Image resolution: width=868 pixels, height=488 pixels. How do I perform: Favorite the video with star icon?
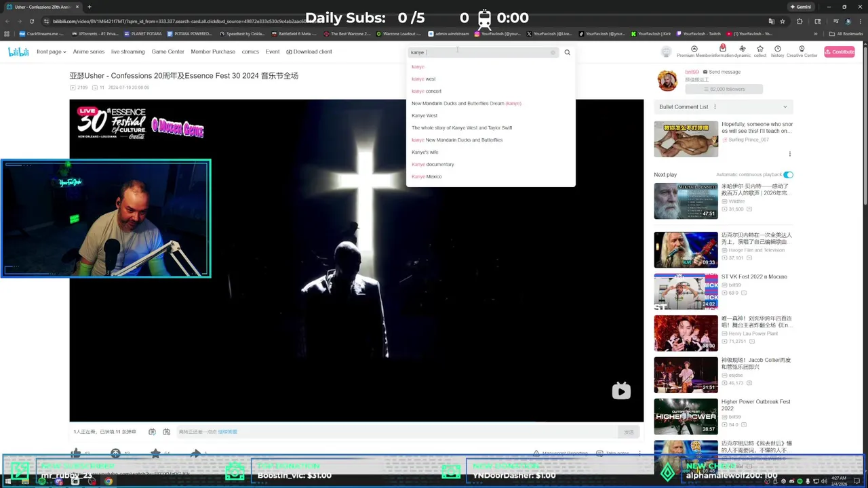[155, 453]
